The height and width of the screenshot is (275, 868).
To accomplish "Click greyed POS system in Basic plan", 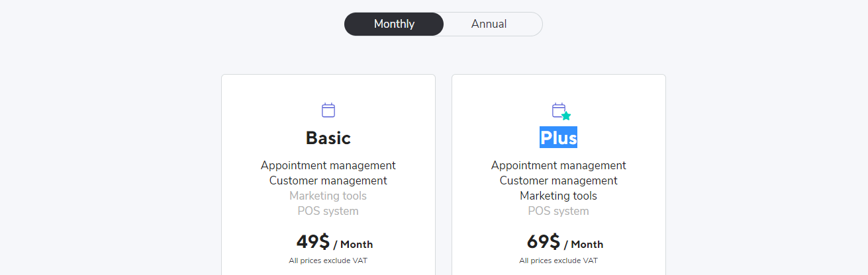I will click(x=328, y=211).
